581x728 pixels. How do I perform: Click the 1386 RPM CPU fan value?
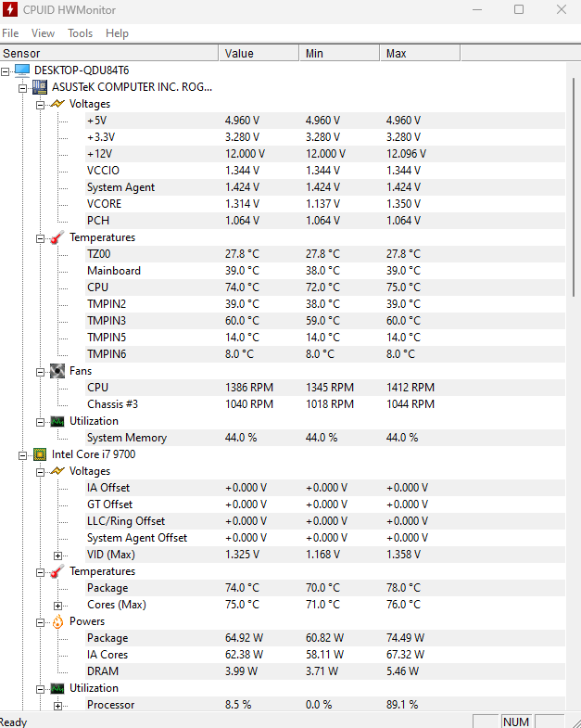[249, 388]
